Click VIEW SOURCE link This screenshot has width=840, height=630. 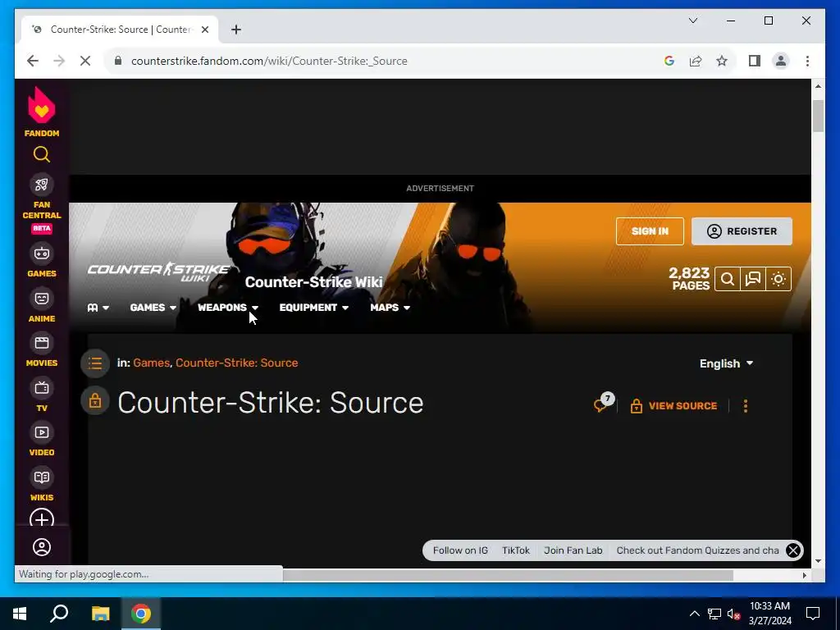point(674,406)
